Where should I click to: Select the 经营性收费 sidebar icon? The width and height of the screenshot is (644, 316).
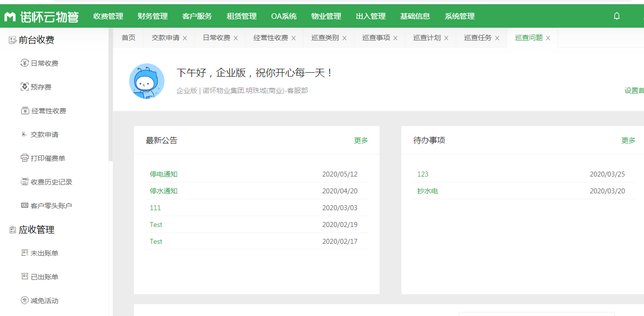pyautogui.click(x=25, y=111)
